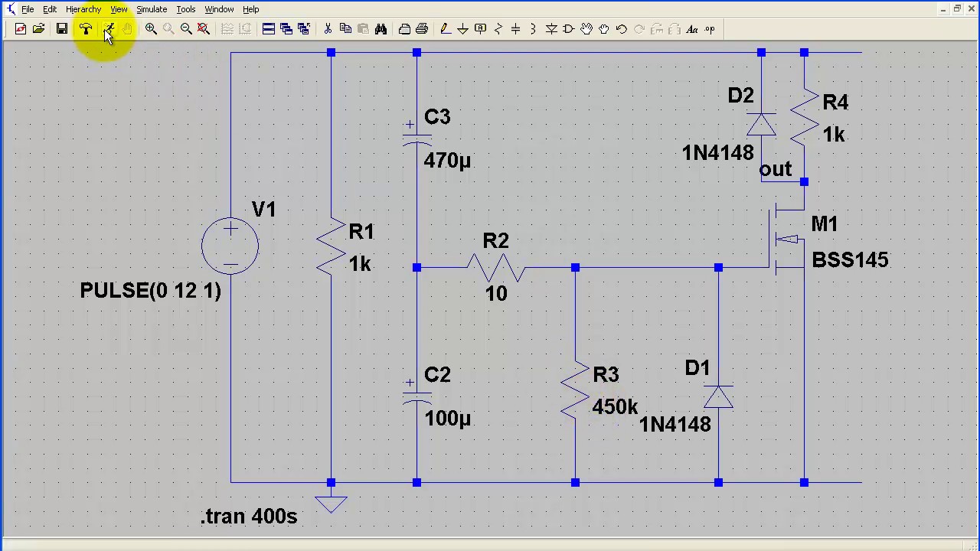Select the Move hand tool

tap(586, 29)
